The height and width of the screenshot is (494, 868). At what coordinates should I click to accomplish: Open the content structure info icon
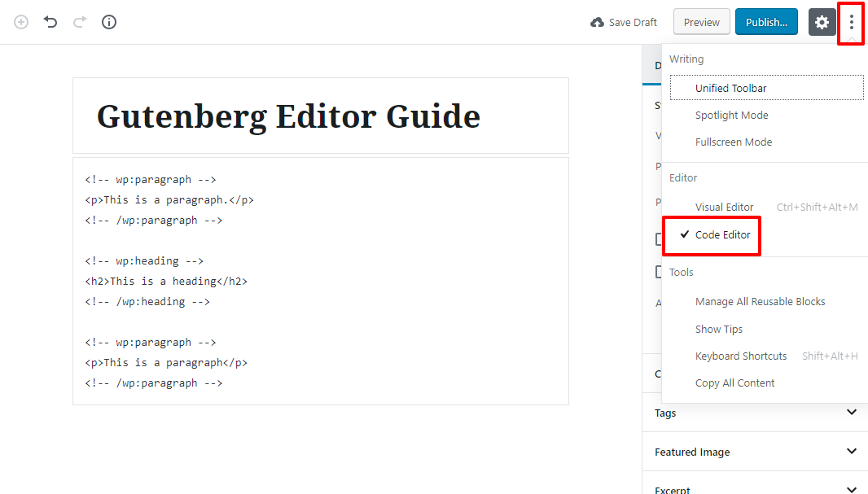[109, 22]
